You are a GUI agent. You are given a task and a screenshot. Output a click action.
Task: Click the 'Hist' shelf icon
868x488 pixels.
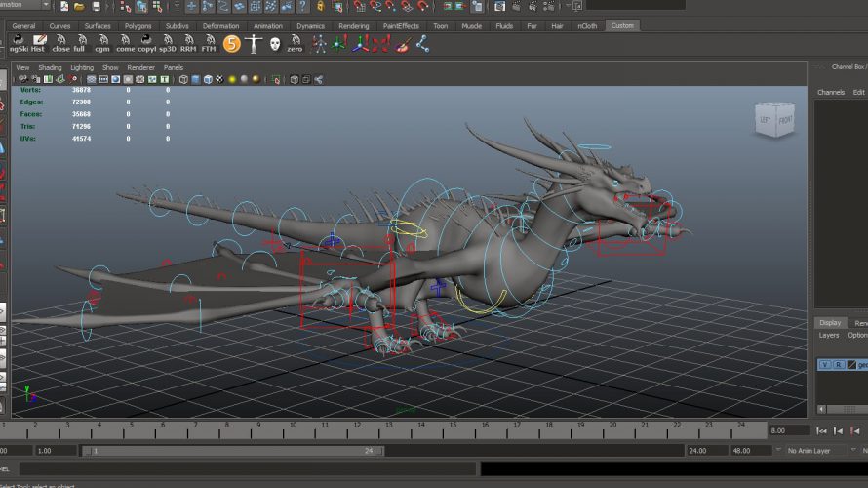37,43
